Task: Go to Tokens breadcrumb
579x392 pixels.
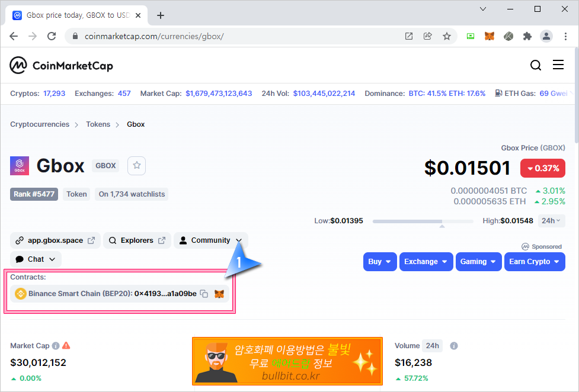Action: pos(98,124)
